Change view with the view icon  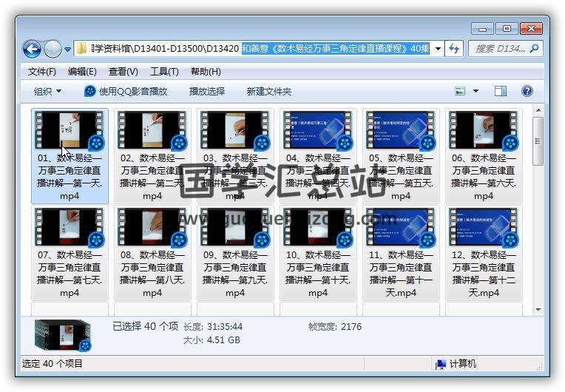[460, 91]
